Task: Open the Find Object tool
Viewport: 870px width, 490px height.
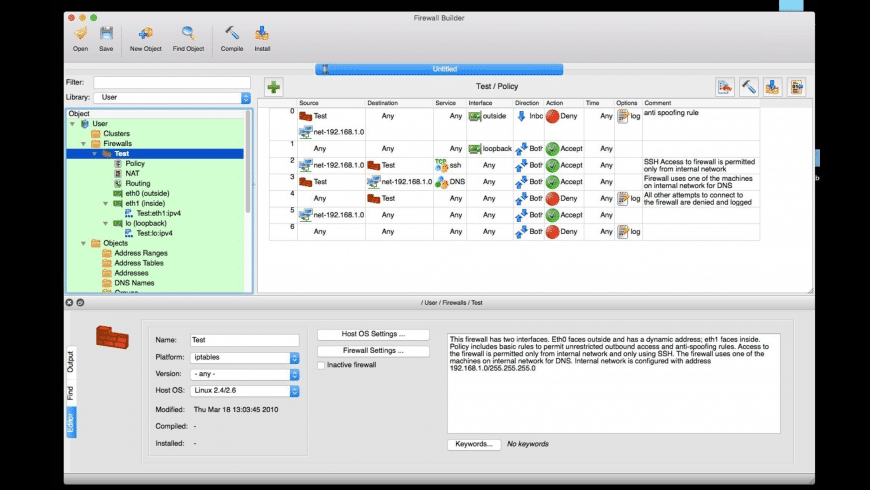Action: point(187,33)
